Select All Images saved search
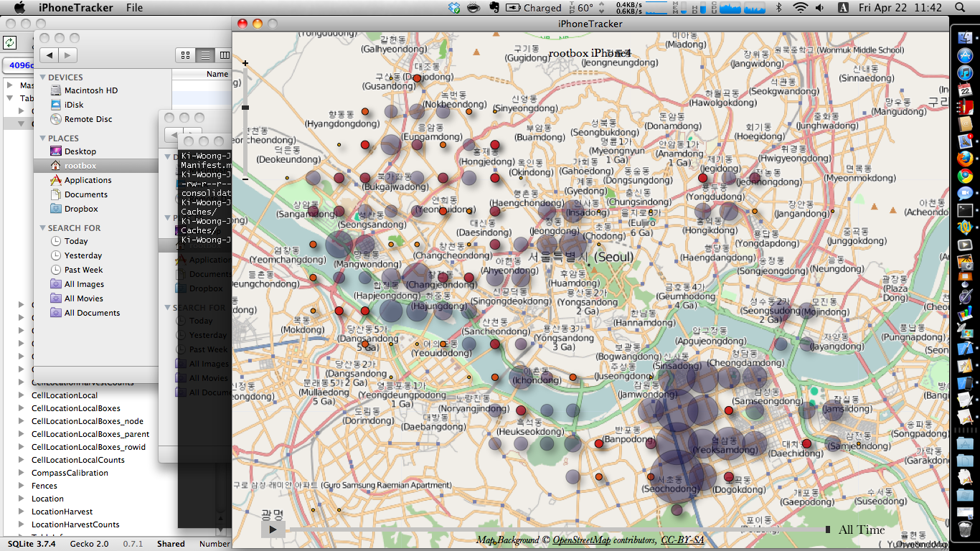This screenshot has height=551, width=980. (77, 284)
